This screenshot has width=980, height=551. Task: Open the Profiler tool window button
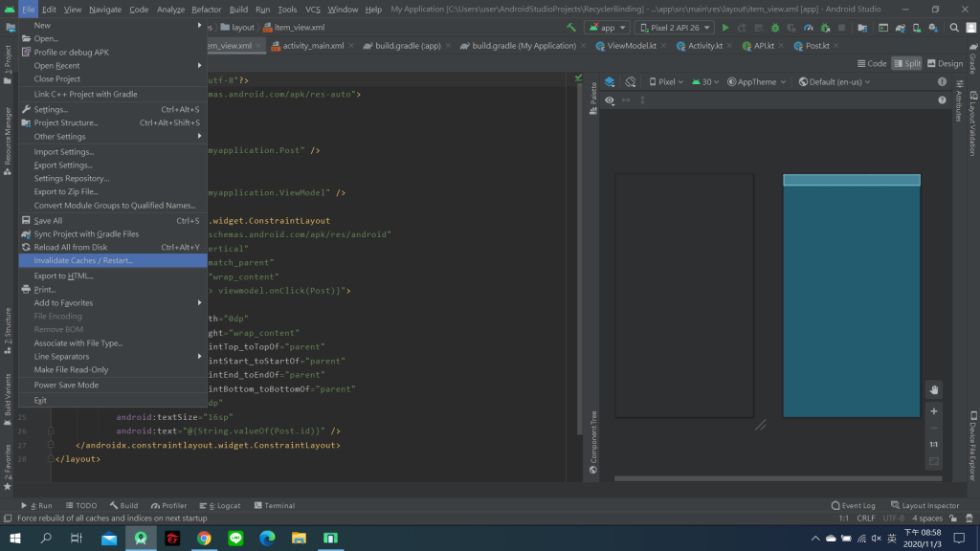click(x=168, y=505)
